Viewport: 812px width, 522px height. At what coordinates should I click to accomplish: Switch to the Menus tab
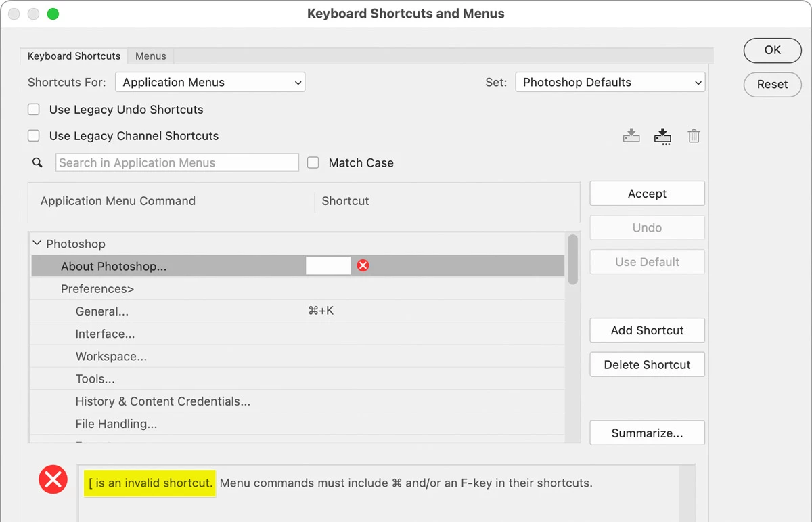[150, 56]
